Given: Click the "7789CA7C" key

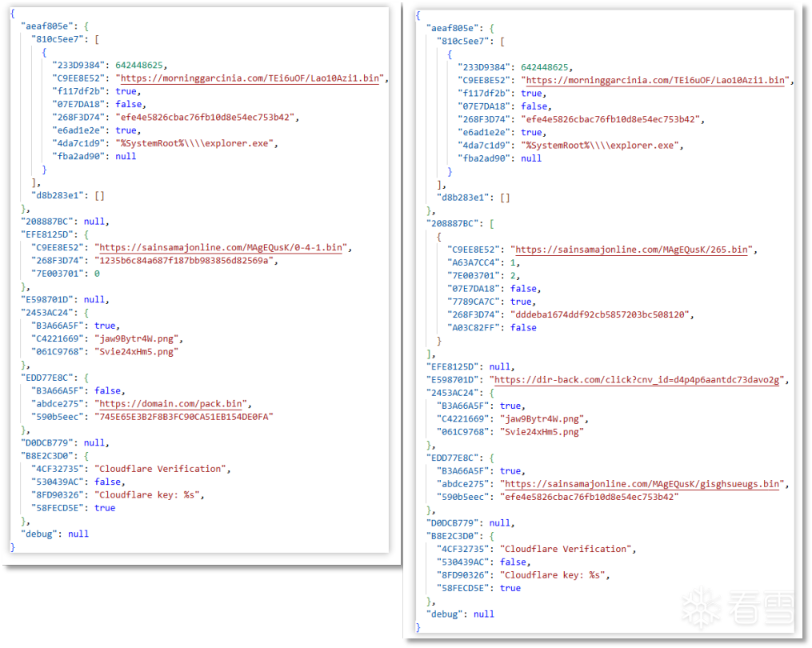Looking at the screenshot, I should tap(474, 302).
